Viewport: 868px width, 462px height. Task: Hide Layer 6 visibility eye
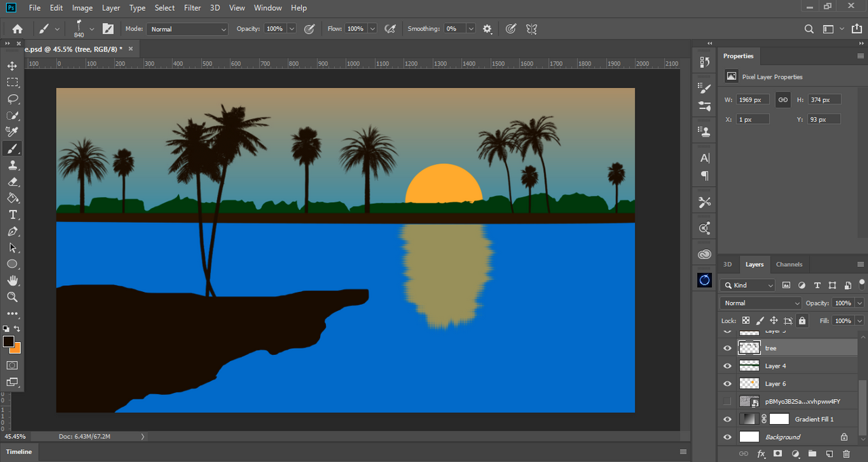tap(728, 383)
